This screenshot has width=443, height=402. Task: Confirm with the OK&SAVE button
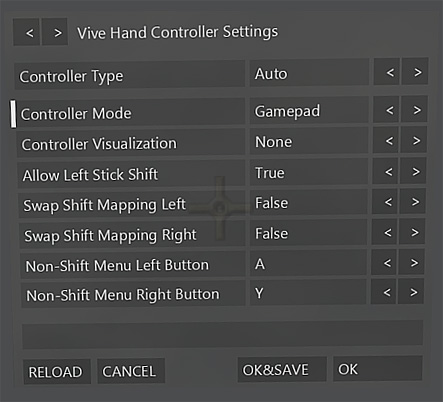click(x=282, y=369)
